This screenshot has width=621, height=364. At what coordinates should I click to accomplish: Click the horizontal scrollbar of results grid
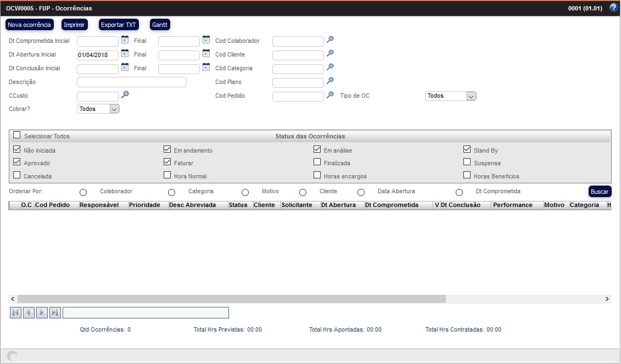point(232,299)
